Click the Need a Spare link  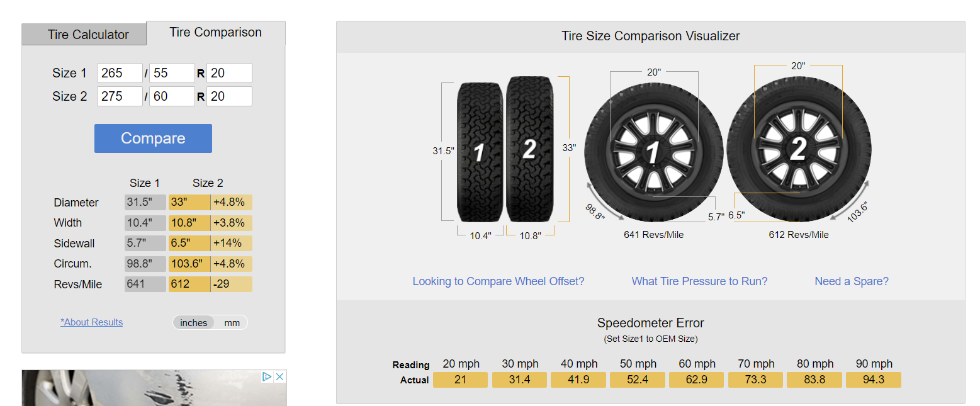click(x=852, y=281)
